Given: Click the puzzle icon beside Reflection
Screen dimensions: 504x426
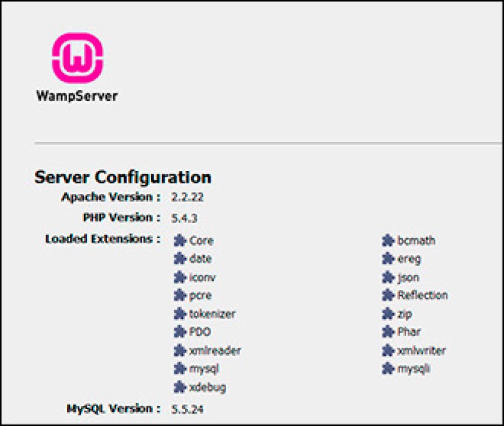Looking at the screenshot, I should [388, 295].
